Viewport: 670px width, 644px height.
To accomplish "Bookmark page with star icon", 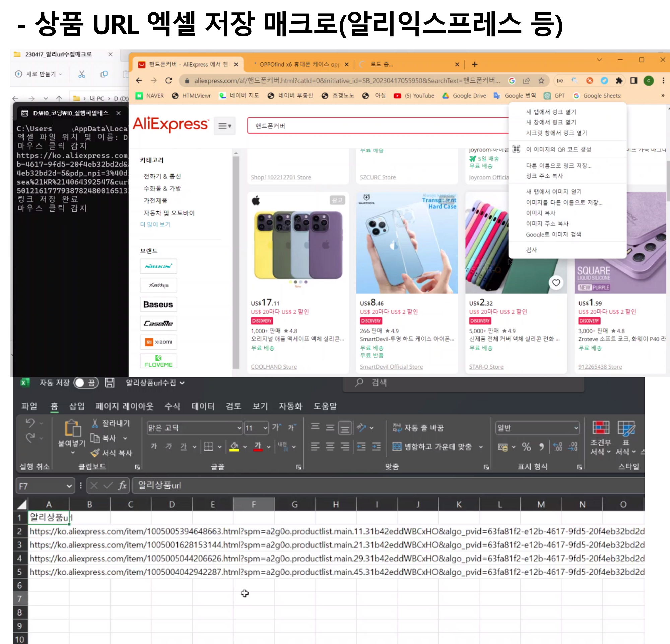I will (541, 81).
